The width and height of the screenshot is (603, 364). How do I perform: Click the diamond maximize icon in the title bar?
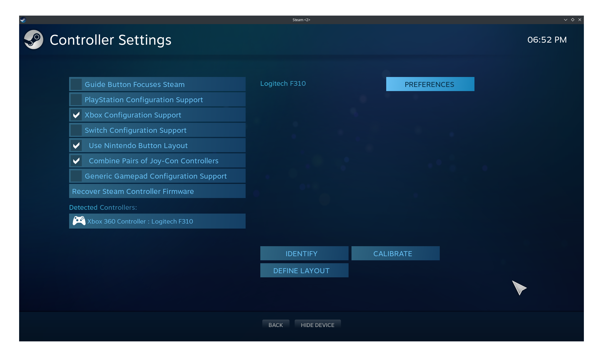[573, 20]
